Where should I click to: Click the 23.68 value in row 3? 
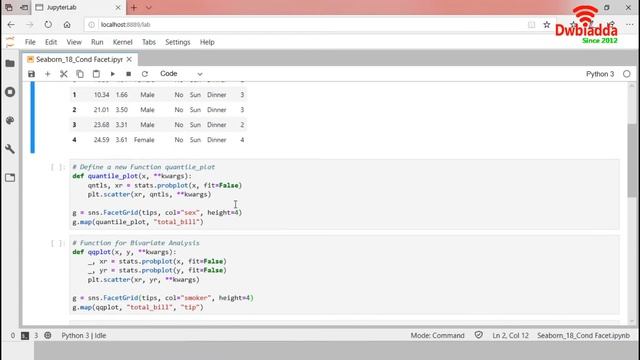pos(101,125)
